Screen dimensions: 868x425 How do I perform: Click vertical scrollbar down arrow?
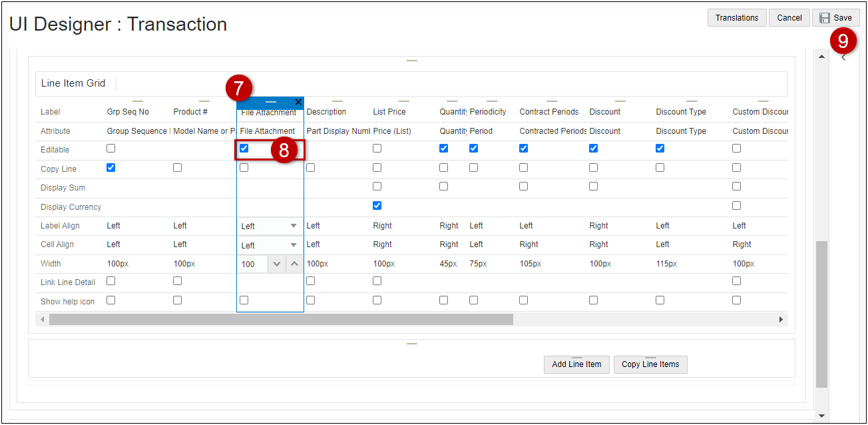[821, 416]
